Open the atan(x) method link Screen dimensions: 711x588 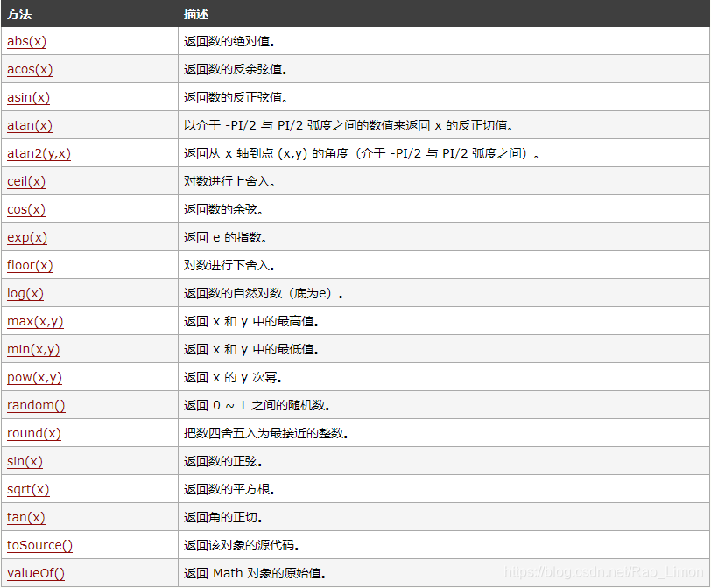(x=30, y=125)
